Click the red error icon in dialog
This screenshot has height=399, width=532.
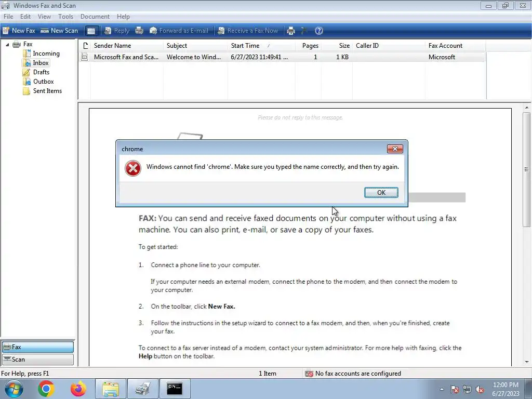tap(133, 168)
